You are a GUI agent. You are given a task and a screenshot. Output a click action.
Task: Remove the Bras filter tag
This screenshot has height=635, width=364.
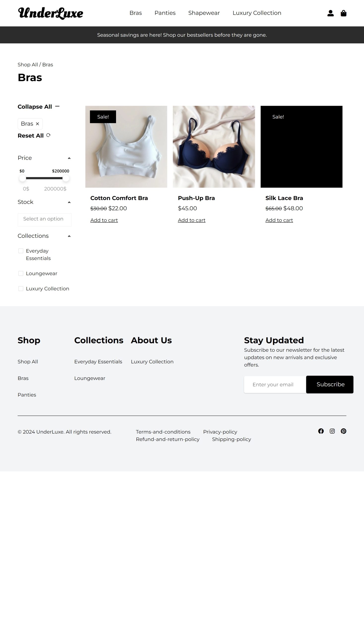tap(37, 124)
